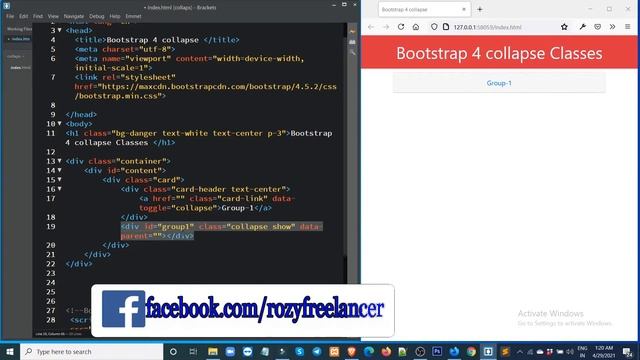This screenshot has width=640, height=360.
Task: Open the tracking protection shield icon
Action: (434, 27)
